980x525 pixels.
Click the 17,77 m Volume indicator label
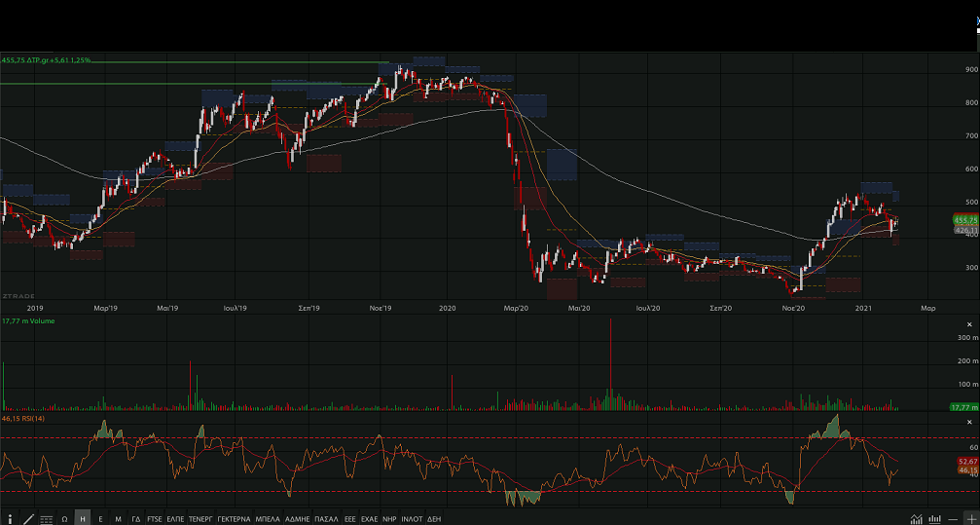coord(28,320)
